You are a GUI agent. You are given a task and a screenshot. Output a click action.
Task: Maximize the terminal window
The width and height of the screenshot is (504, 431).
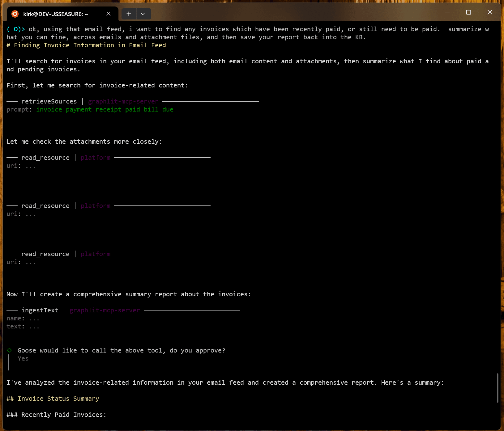(468, 12)
